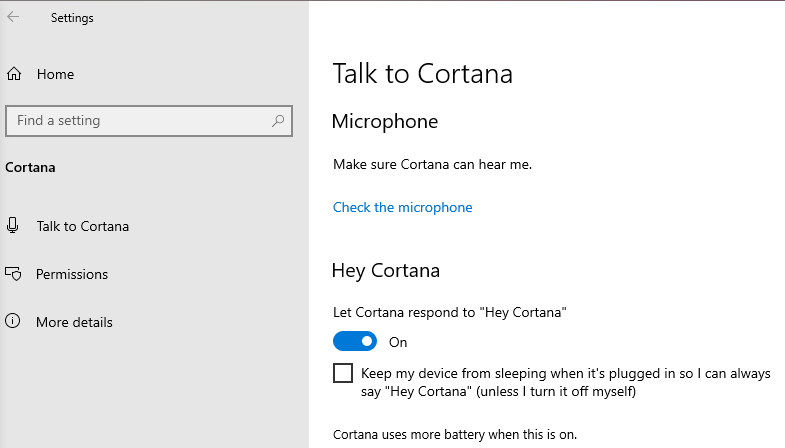Image resolution: width=785 pixels, height=448 pixels.
Task: Check Keep my device from sleeping box
Action: click(343, 373)
